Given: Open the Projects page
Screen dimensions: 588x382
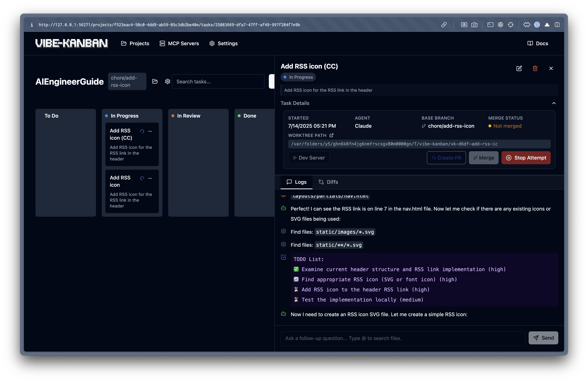Looking at the screenshot, I should (135, 43).
